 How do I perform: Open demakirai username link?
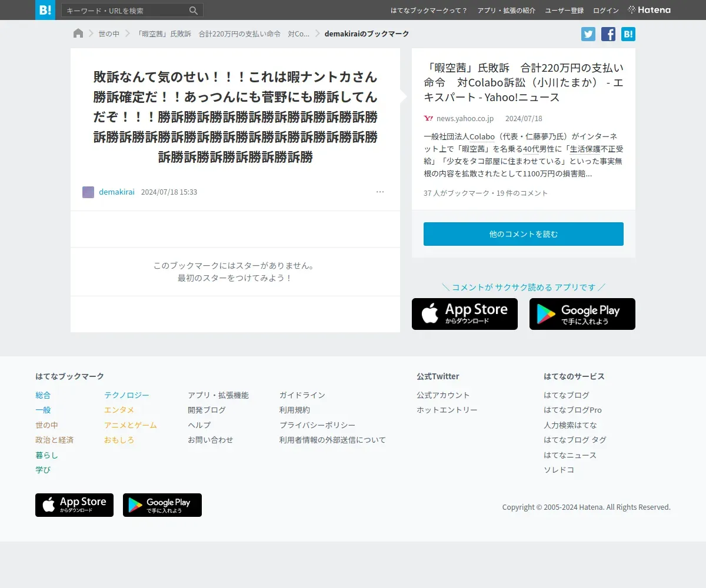(x=116, y=192)
